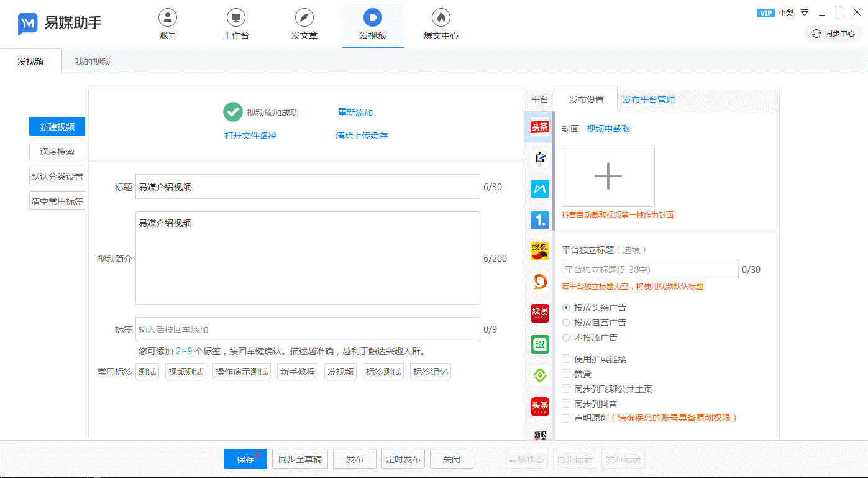
Task: Add common tag 标签测试
Action: click(x=383, y=372)
